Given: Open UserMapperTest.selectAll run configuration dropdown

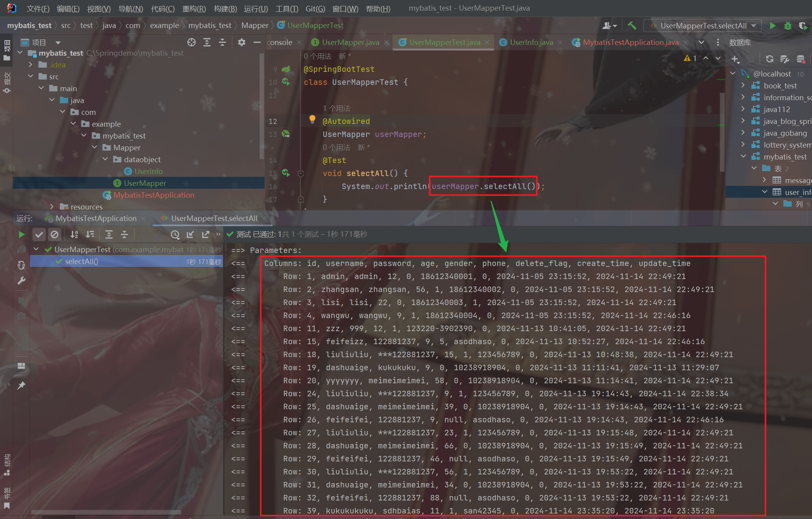Looking at the screenshot, I should click(x=703, y=26).
